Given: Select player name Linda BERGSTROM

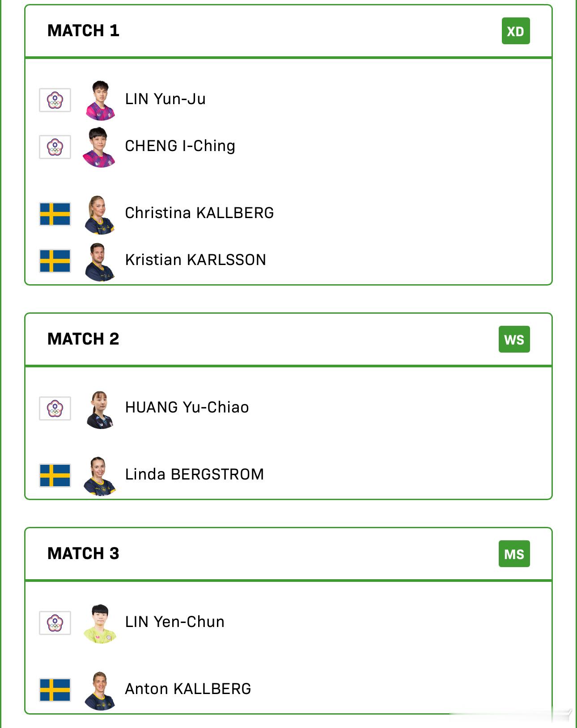Looking at the screenshot, I should 195,474.
